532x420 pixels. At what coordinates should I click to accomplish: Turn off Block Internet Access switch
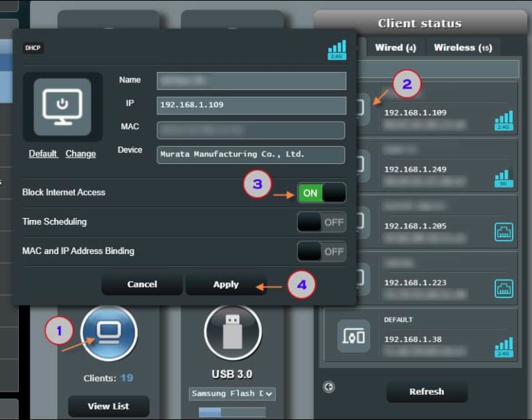tap(321, 193)
